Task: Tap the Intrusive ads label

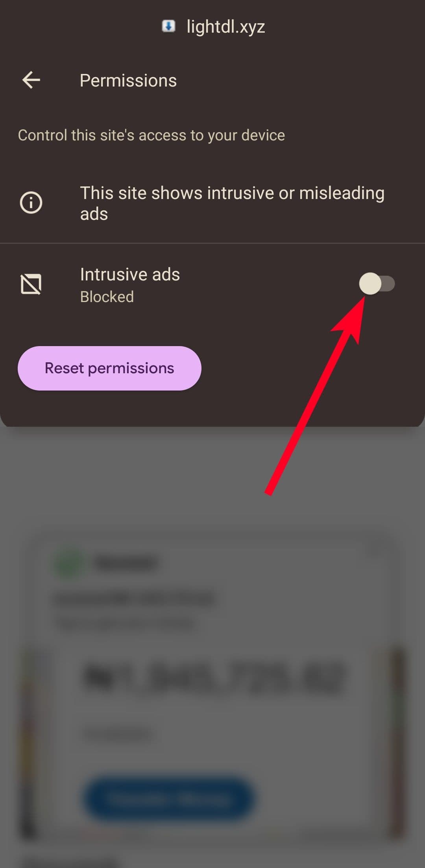Action: (x=130, y=274)
